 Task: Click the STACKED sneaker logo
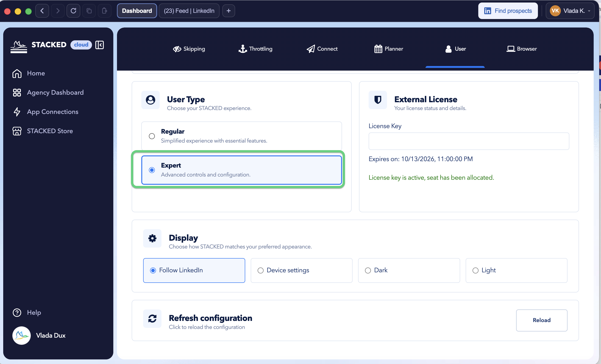point(19,46)
